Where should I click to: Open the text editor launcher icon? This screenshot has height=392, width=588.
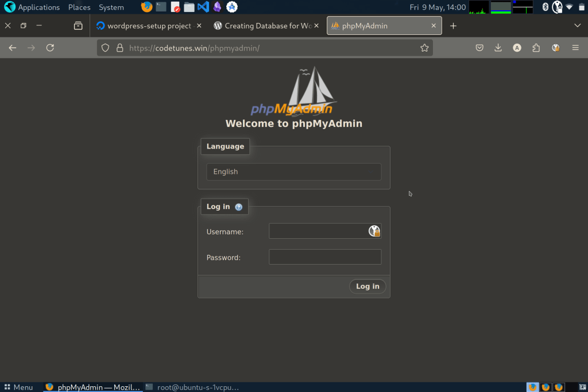point(175,7)
